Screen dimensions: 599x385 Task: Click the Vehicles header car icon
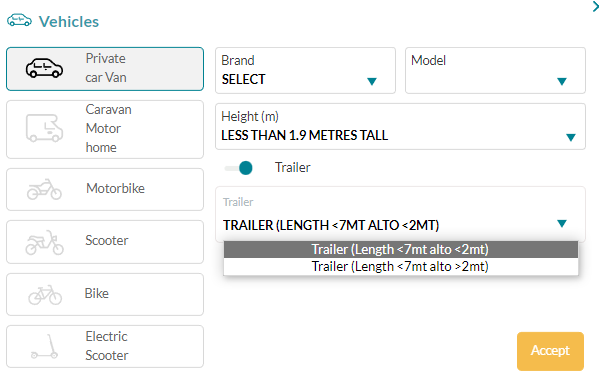coord(19,20)
